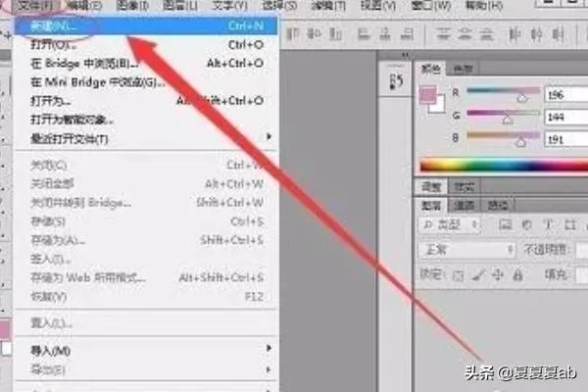This screenshot has width=588, height=392.
Task: Open the layer filter type dropdown
Action: pos(449,225)
